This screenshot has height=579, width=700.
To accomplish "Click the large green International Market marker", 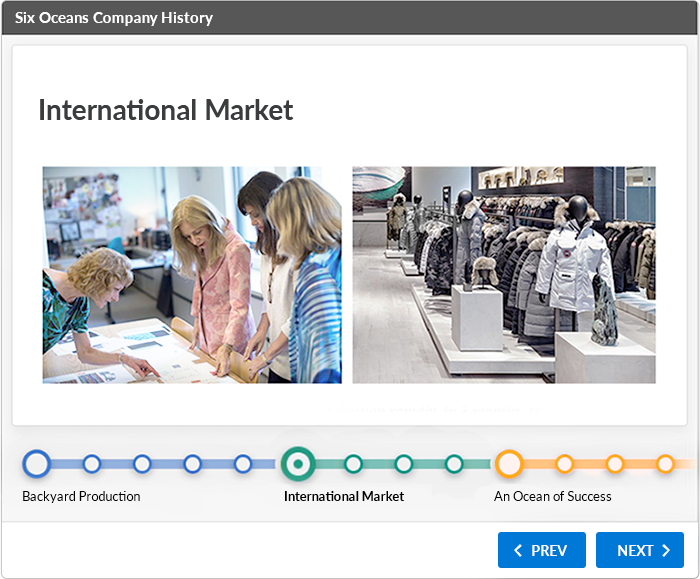I will (298, 463).
